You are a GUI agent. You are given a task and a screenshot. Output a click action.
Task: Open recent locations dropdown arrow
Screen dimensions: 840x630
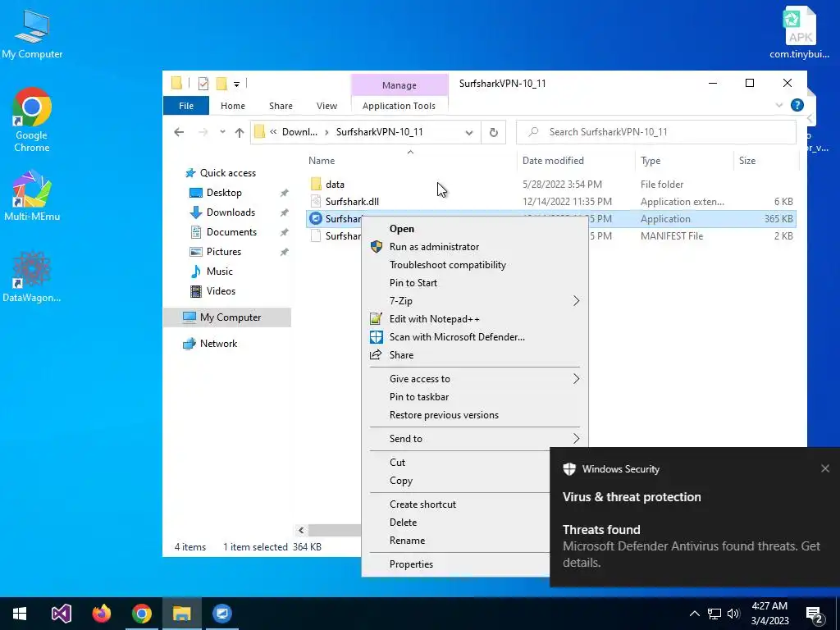[x=222, y=132]
